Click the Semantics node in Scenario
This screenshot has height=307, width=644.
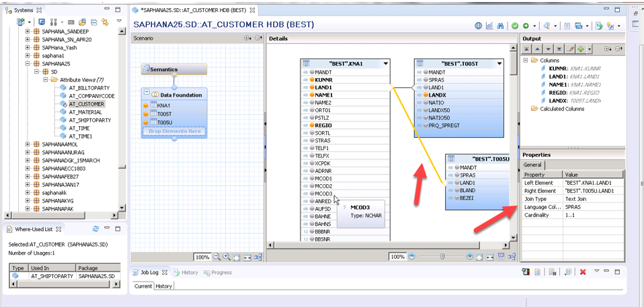pyautogui.click(x=174, y=69)
